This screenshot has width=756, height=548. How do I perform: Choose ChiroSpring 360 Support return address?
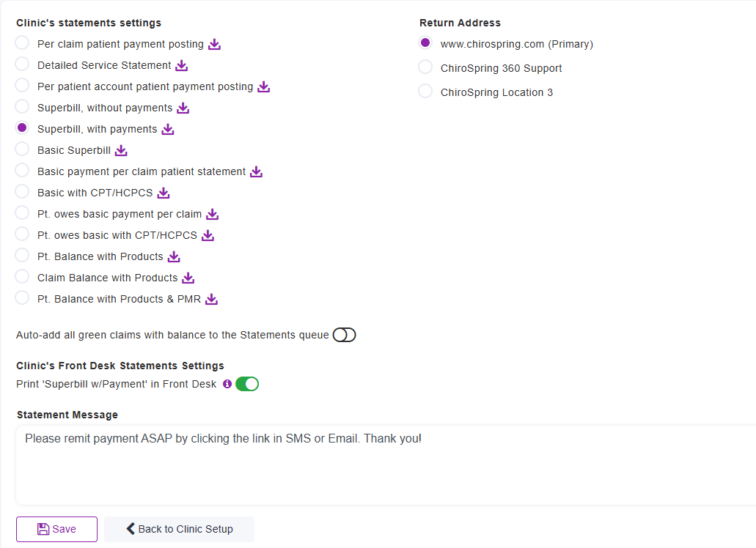(425, 67)
